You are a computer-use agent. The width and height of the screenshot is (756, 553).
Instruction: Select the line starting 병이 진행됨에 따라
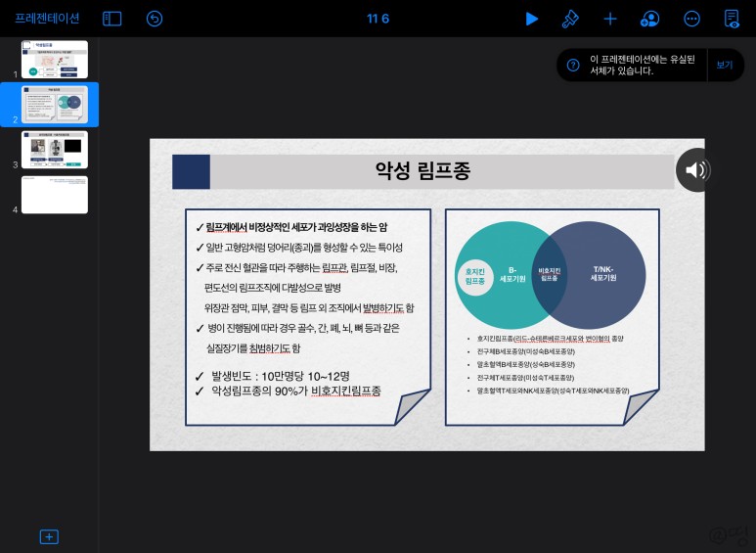tap(298, 328)
